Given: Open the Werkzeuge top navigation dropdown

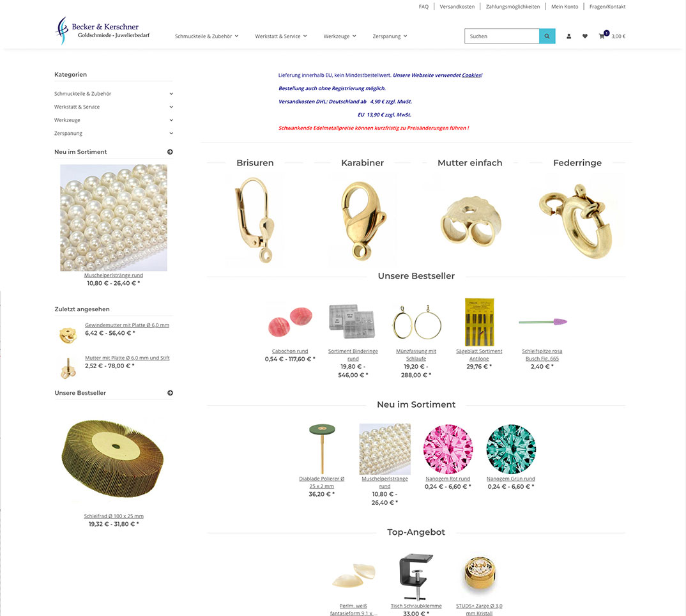Looking at the screenshot, I should [340, 36].
